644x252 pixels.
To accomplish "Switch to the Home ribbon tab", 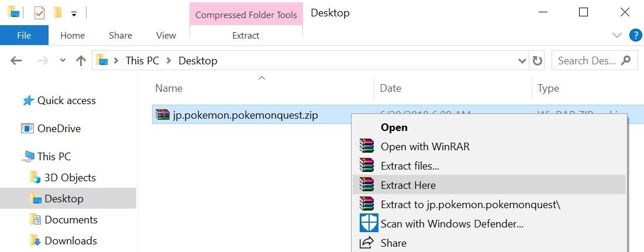I will (73, 36).
